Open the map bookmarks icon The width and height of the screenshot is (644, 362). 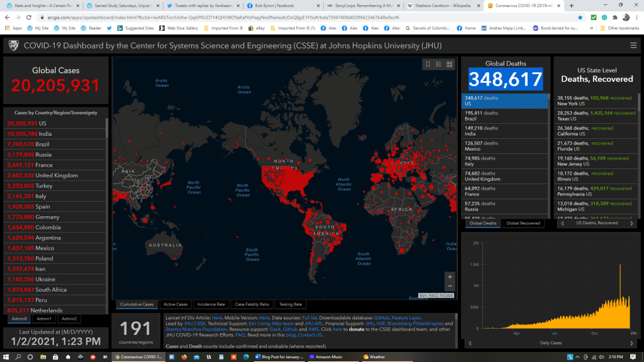coord(428,64)
